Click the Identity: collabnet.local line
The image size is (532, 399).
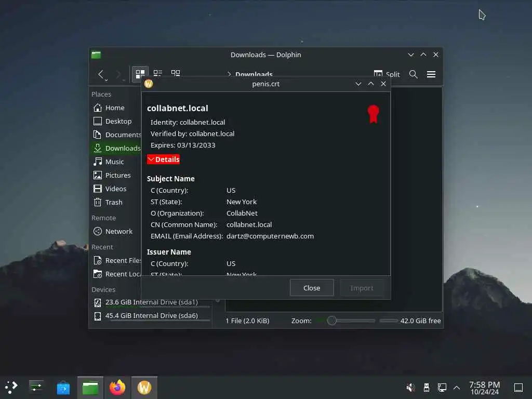188,122
